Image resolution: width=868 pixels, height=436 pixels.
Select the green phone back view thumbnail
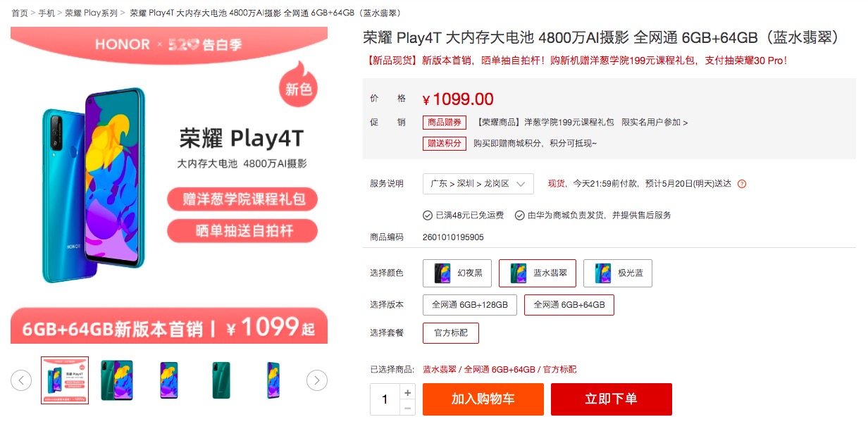click(x=221, y=380)
